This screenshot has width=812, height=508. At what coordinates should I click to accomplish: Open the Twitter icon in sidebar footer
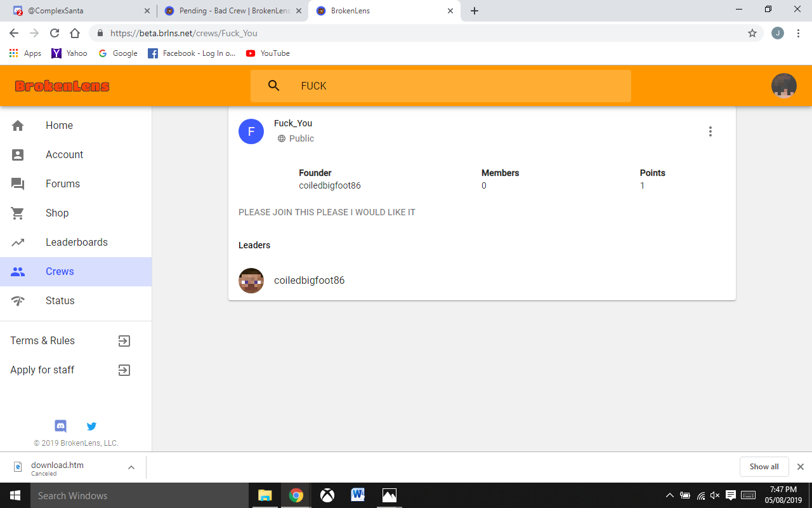91,426
